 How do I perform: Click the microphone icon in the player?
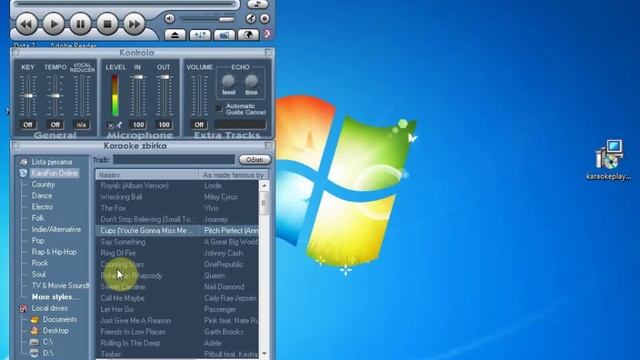pos(251,18)
